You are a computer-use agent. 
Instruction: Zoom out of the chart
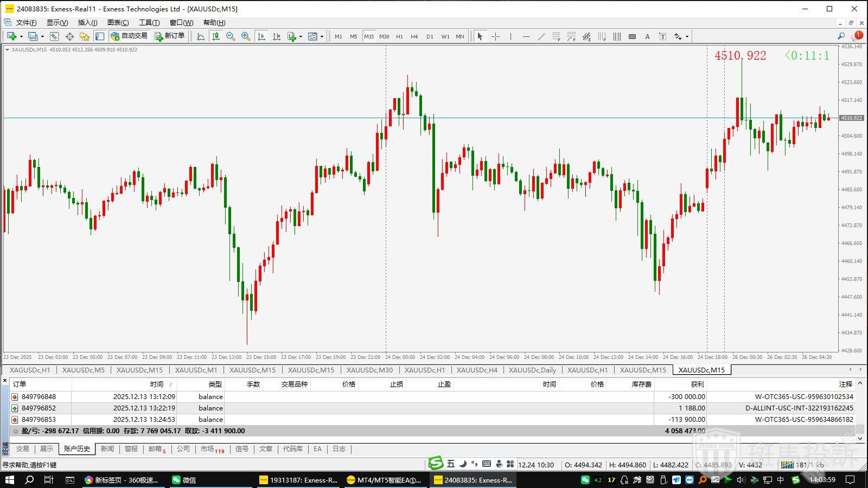pyautogui.click(x=231, y=36)
